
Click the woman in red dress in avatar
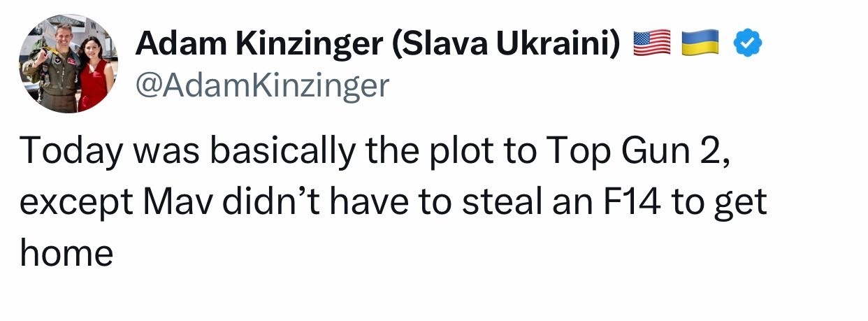pos(95,73)
